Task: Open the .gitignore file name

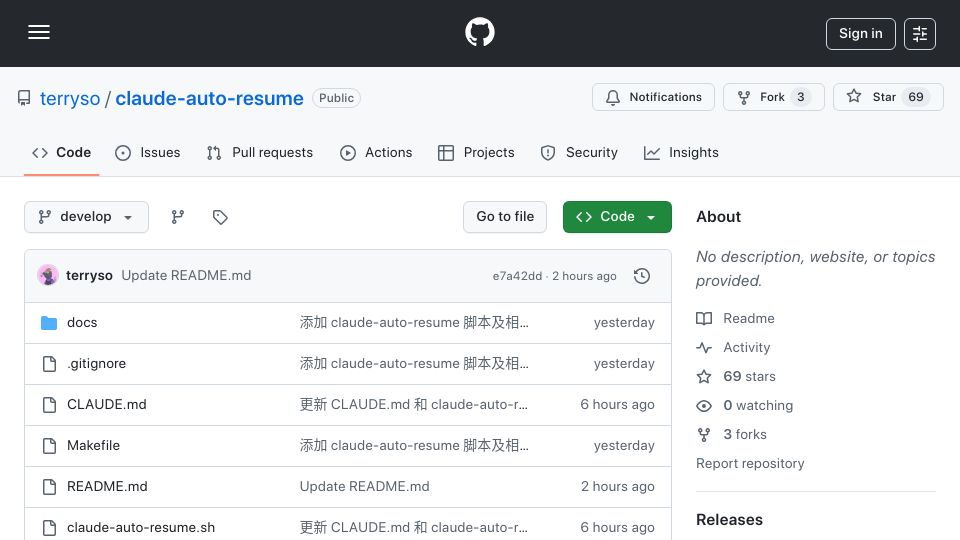Action: pos(96,364)
